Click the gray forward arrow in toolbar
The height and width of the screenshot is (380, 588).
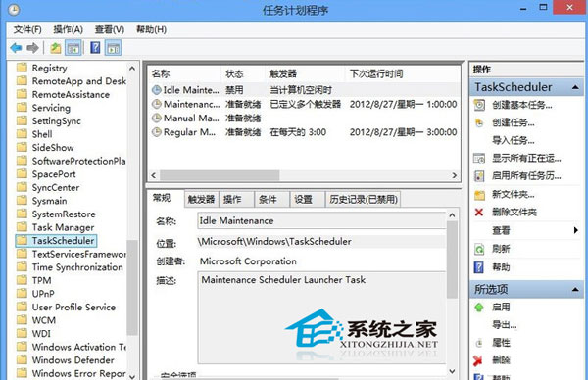(33, 48)
